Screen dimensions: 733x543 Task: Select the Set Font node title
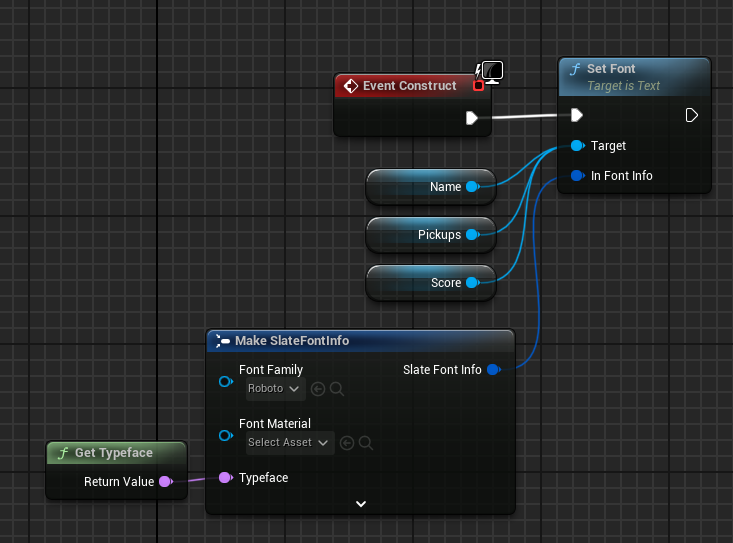[611, 69]
